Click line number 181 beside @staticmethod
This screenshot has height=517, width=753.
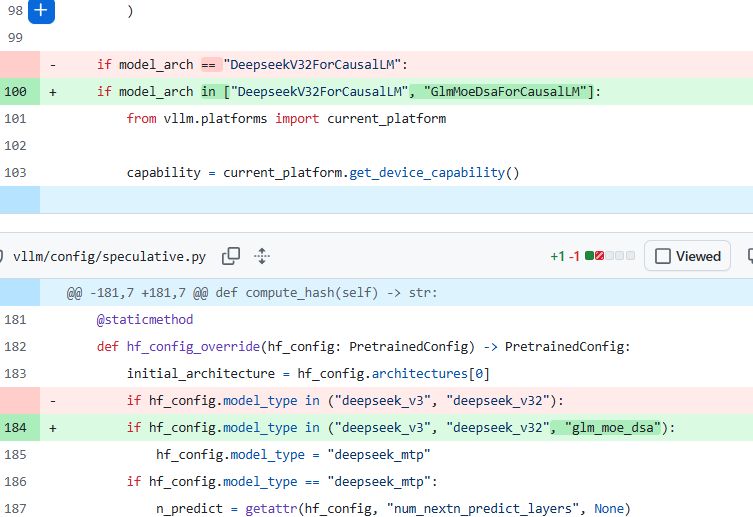(15, 320)
